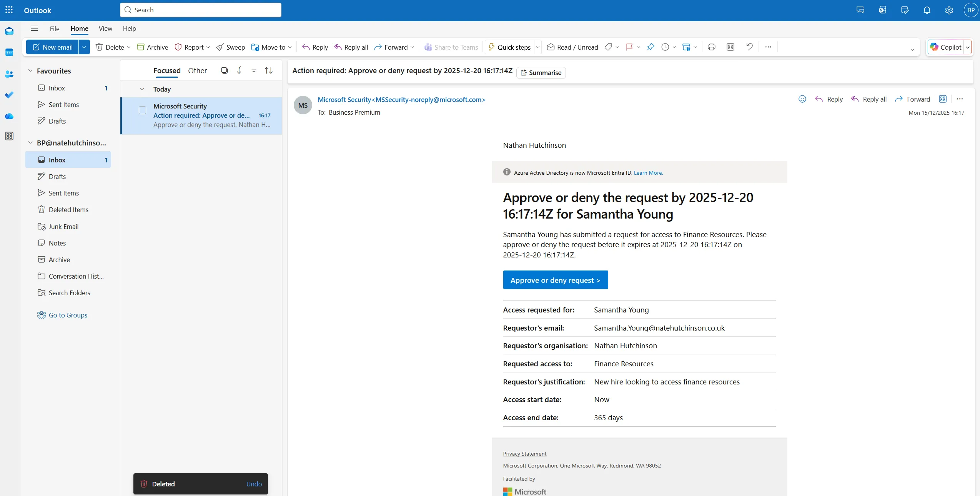Switch to the Home ribbon tab
This screenshot has height=496, width=980.
tap(80, 28)
